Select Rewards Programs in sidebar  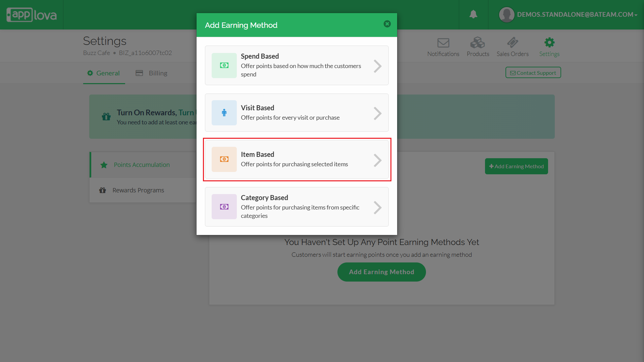tap(143, 190)
